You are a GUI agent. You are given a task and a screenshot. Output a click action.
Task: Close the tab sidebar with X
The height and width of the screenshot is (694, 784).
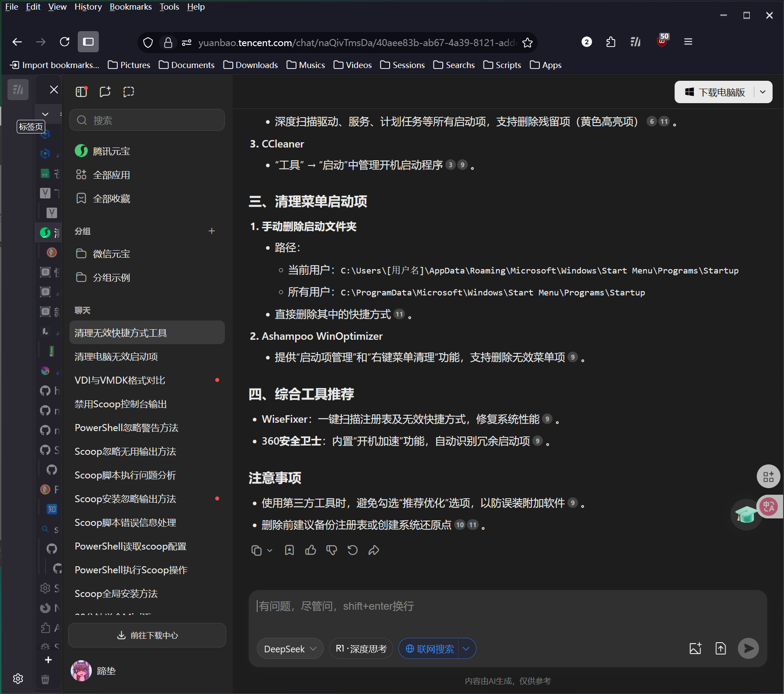point(54,90)
